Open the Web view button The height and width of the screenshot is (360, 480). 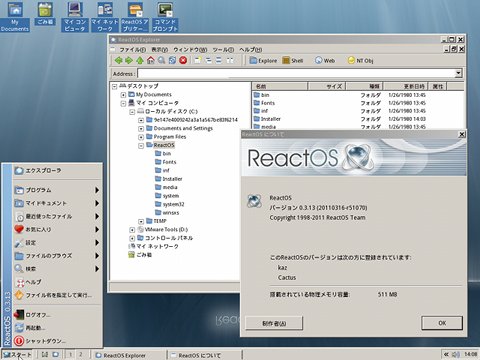coord(325,60)
